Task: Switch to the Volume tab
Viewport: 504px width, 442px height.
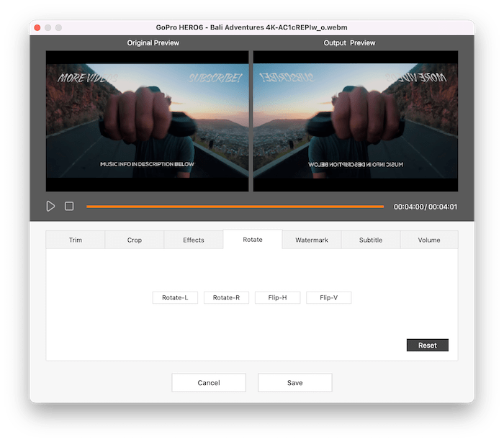Action: click(429, 240)
